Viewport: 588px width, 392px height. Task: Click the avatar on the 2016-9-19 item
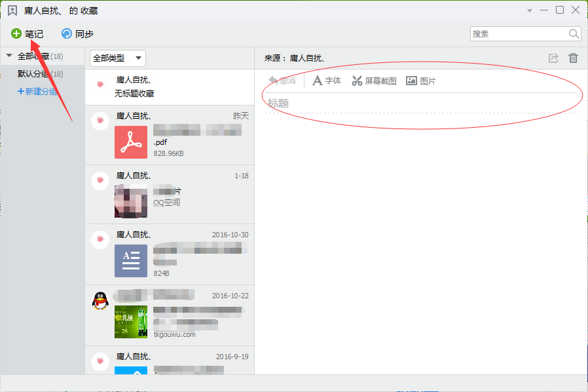click(x=100, y=361)
